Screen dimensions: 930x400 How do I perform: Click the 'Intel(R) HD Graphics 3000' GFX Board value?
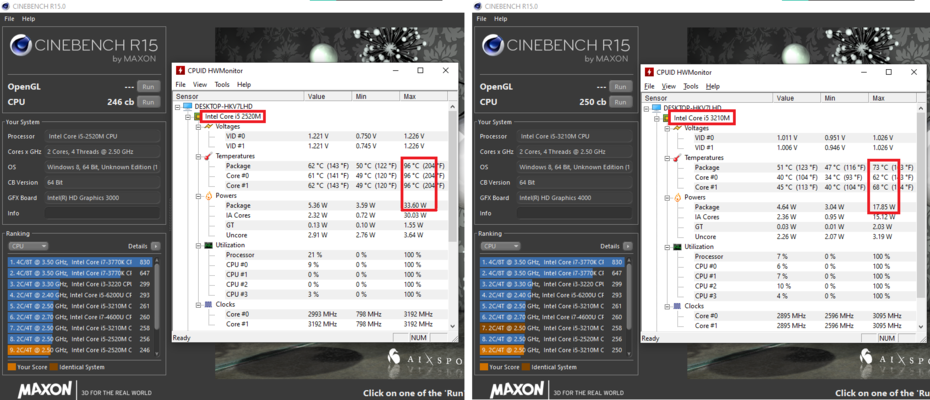102,198
